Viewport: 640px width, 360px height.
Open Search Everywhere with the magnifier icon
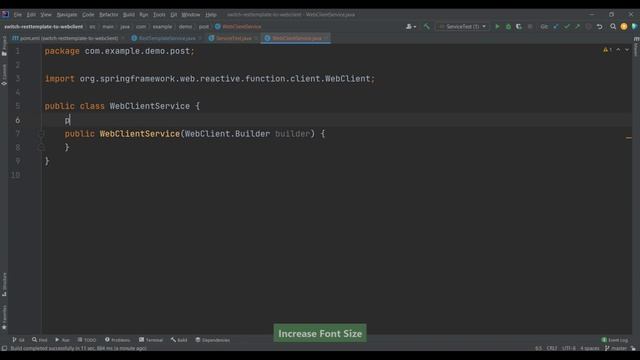point(613,27)
